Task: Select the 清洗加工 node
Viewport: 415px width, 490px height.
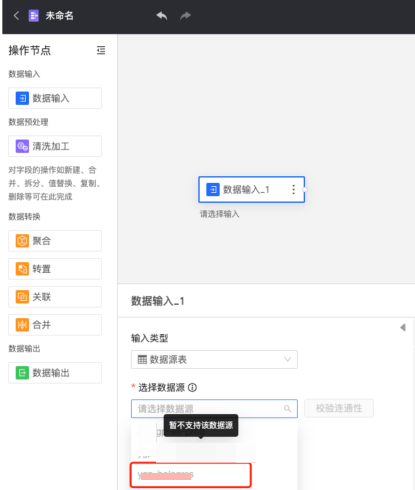Action: coord(55,146)
